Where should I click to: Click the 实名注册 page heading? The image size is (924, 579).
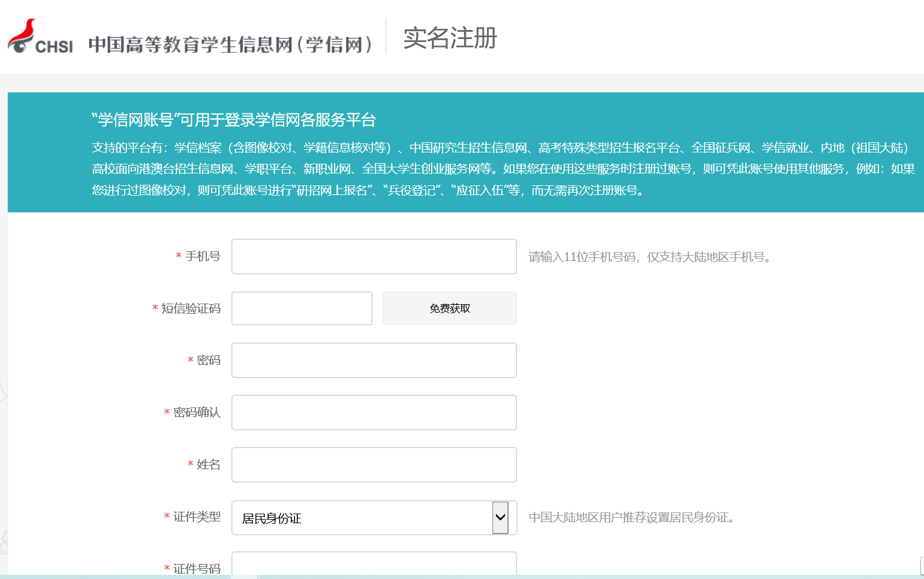coord(450,38)
